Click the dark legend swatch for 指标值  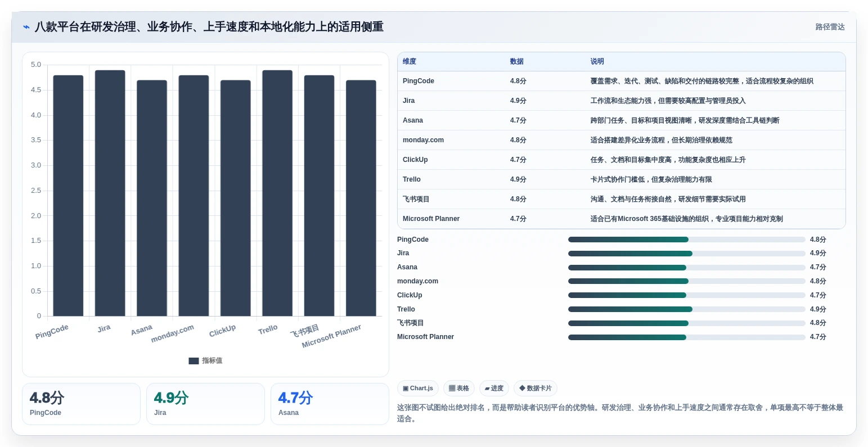pos(194,361)
